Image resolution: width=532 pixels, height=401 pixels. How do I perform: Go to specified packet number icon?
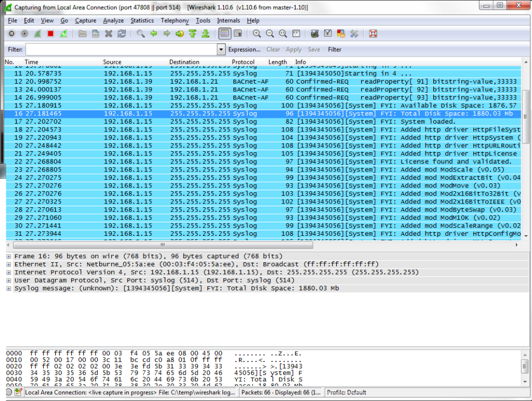[179, 34]
